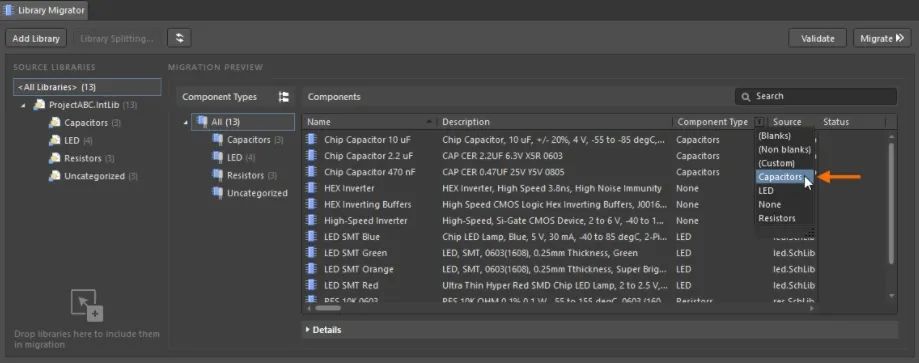Click the drop libraries placeholder icon
The width and height of the screenshot is (919, 363).
tap(87, 305)
